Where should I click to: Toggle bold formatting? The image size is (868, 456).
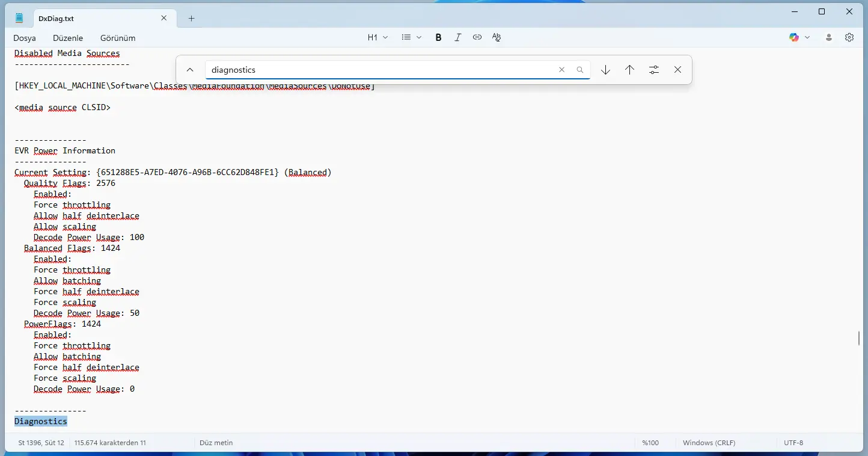coord(439,37)
